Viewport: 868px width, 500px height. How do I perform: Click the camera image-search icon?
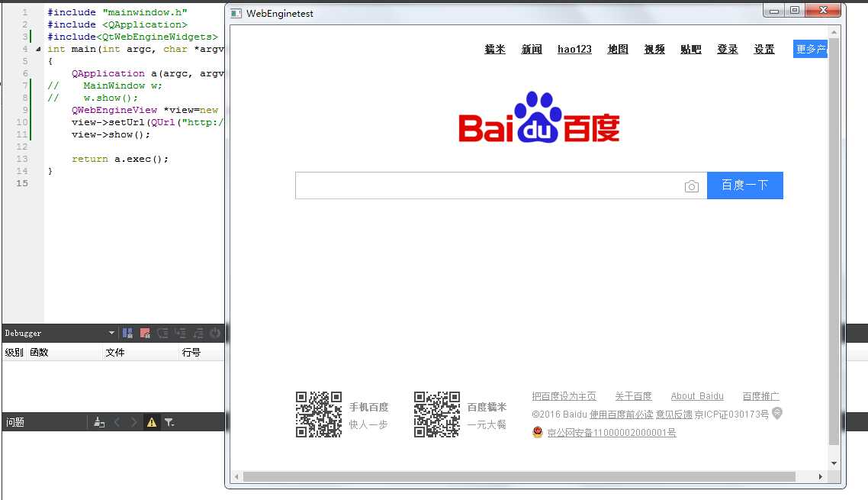pos(691,186)
